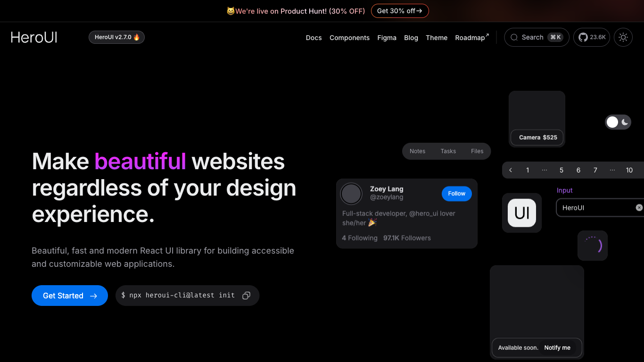Select the Tasks tab

[448, 151]
